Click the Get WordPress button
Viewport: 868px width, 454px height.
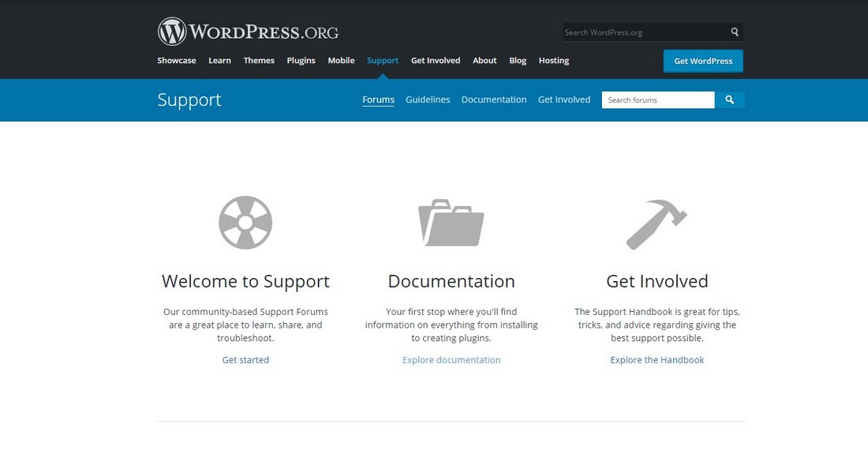(703, 61)
